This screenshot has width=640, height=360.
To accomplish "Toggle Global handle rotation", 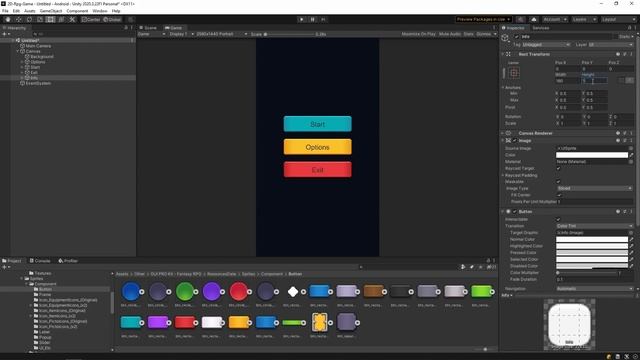I will [112, 19].
